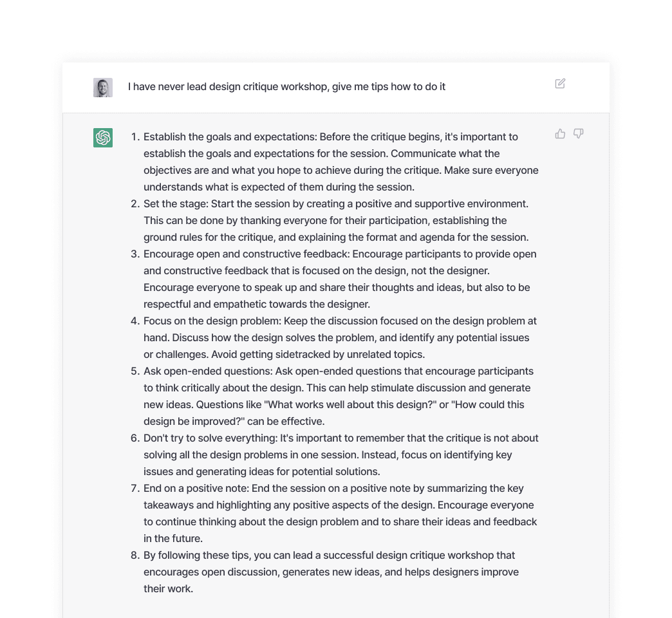Click the user profile avatar photo
The height and width of the screenshot is (618, 672).
[103, 88]
